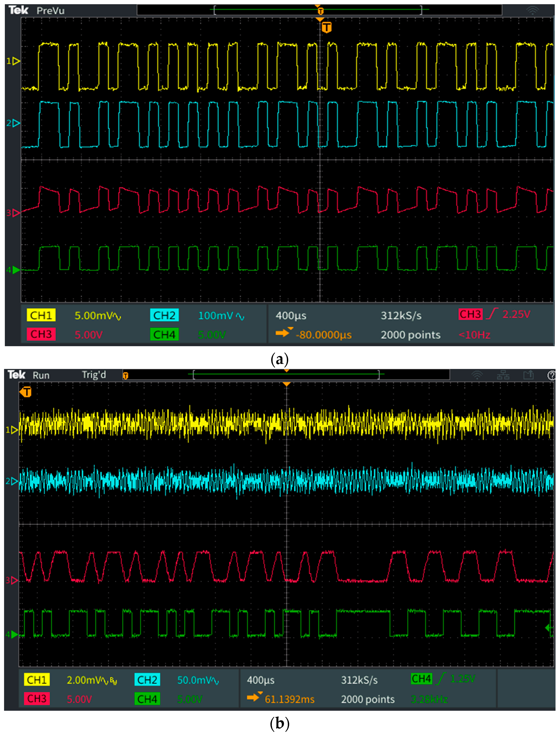
Task: Click channel 4 ground marker in panel (a)
Action: click(x=13, y=270)
